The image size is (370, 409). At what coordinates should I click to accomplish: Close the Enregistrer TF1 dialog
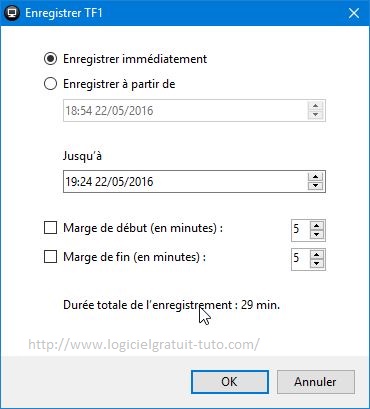coord(354,13)
